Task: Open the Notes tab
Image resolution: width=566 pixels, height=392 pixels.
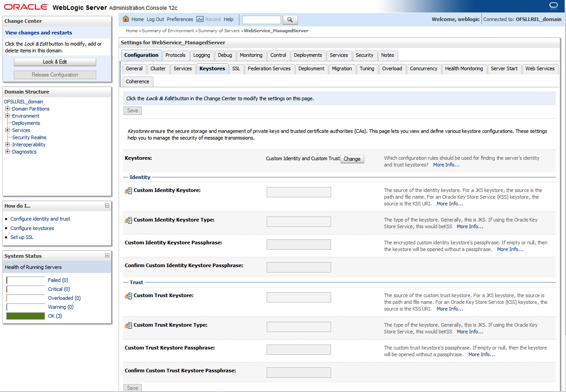Action: 387,55
